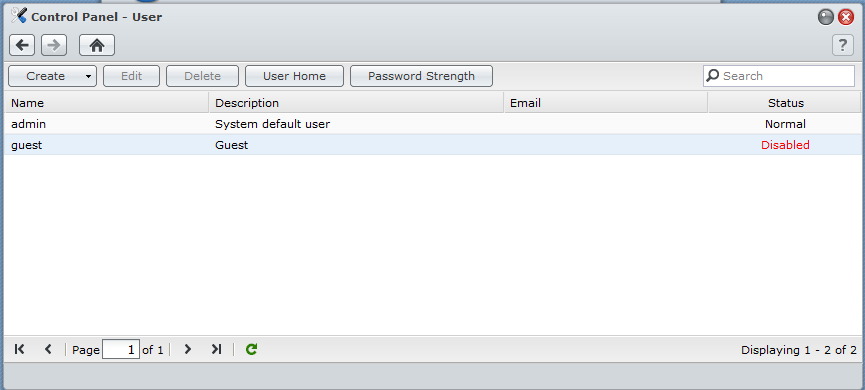This screenshot has height=390, width=865.
Task: Open Password Strength settings
Action: [421, 76]
